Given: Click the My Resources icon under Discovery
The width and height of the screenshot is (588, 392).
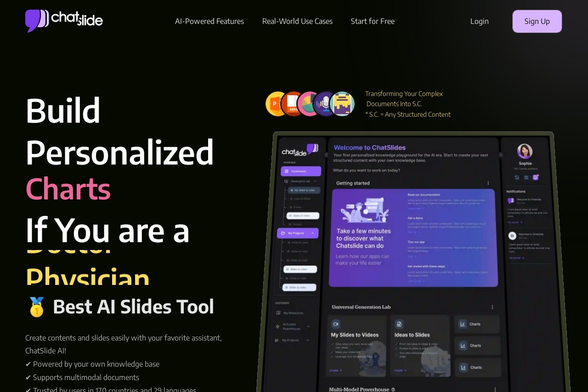Looking at the screenshot, I should coord(278,313).
